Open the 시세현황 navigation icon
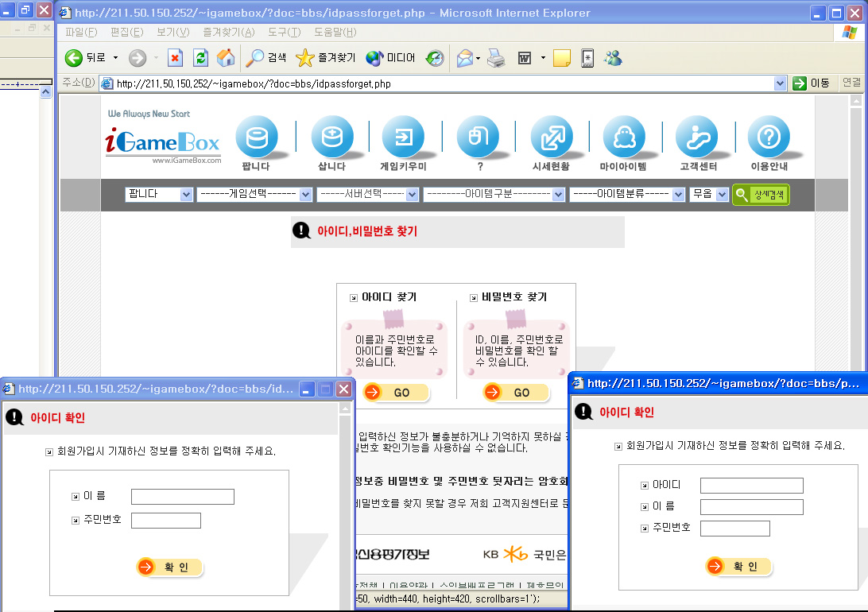 (x=552, y=138)
